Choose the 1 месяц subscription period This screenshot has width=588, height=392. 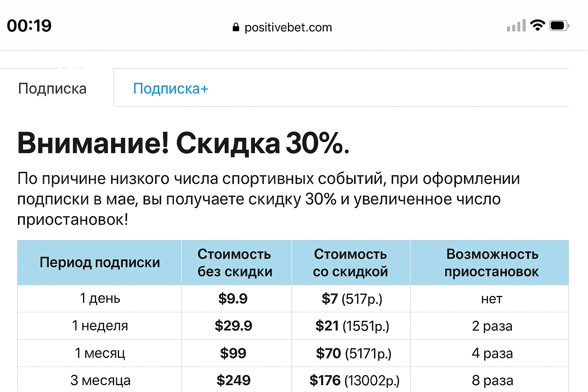(x=100, y=353)
